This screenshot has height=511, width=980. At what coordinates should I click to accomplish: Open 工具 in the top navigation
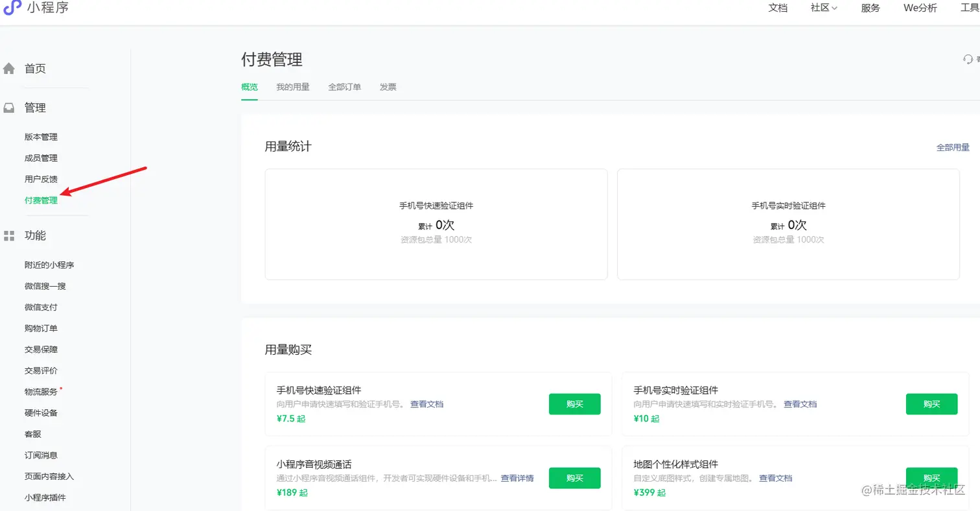coord(970,8)
